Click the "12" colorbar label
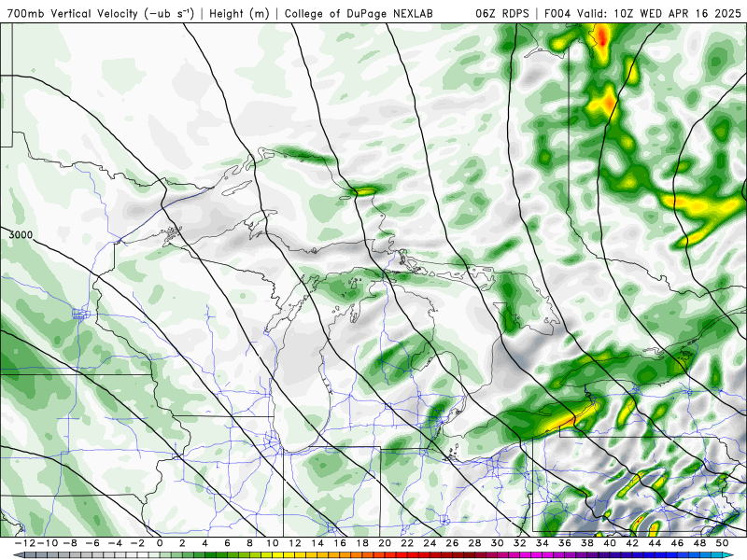 click(295, 543)
